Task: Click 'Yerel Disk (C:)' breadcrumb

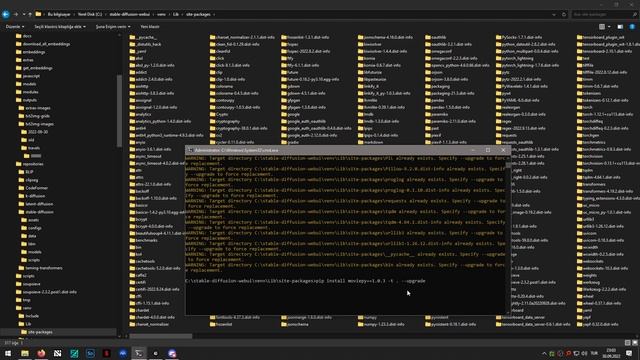Action: coord(90,14)
